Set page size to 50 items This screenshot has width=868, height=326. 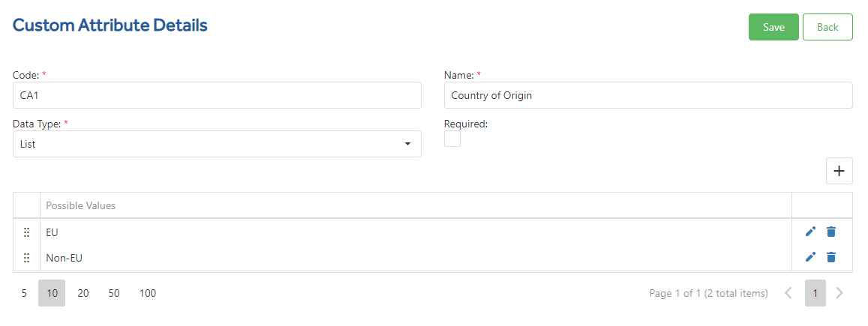pyautogui.click(x=114, y=294)
